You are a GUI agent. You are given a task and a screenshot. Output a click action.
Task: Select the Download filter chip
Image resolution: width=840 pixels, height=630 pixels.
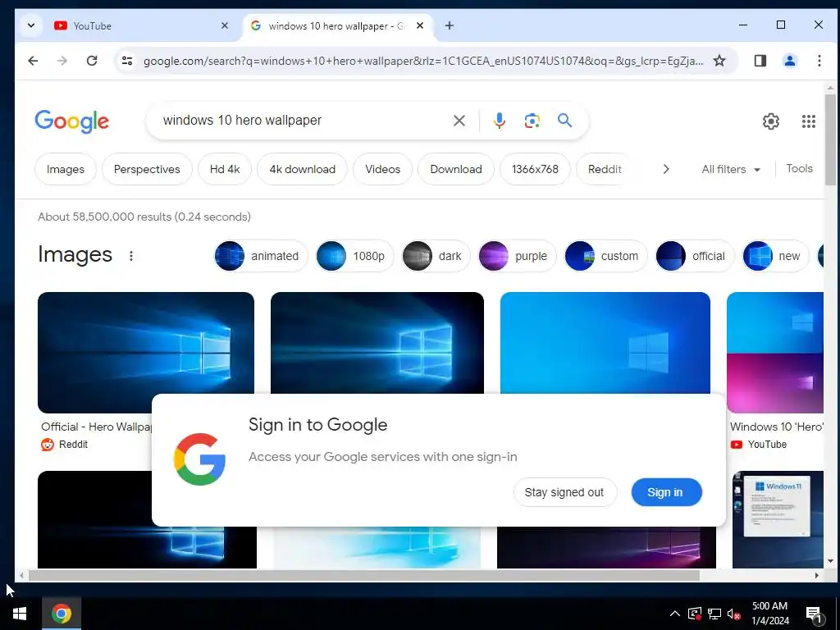pyautogui.click(x=456, y=169)
